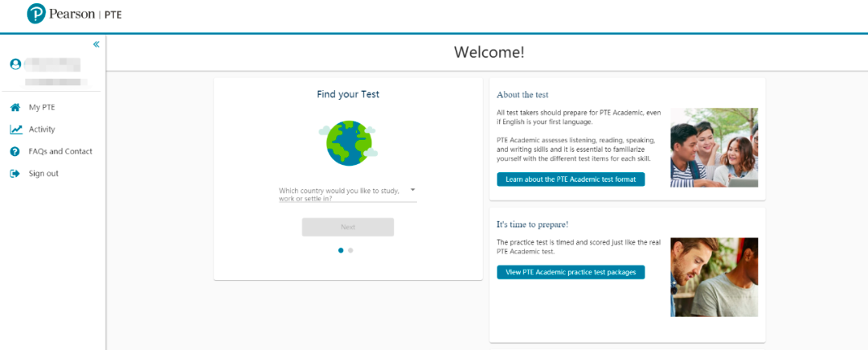
Task: Click the Sign out arrow icon
Action: [x=15, y=174]
